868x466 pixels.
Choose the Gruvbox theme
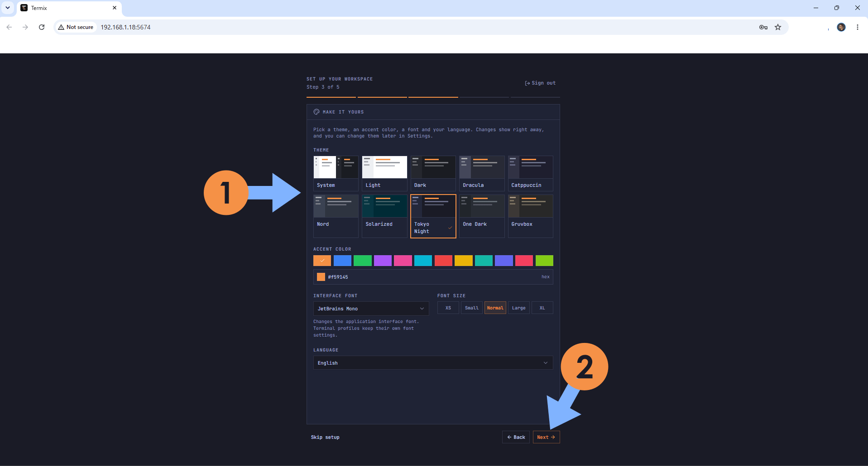tap(530, 216)
